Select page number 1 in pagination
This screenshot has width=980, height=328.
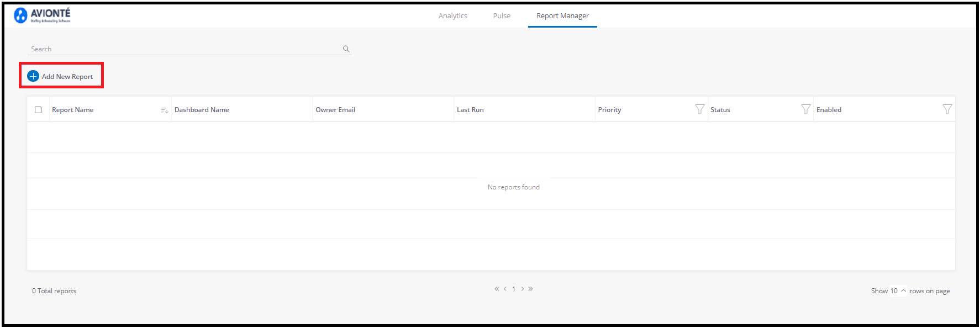tap(514, 289)
